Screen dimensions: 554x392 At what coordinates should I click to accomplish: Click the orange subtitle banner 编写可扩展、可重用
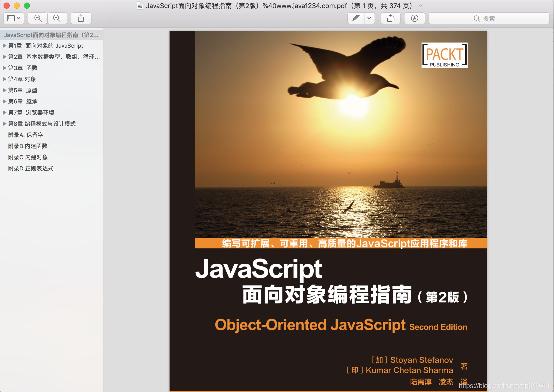coord(341,243)
